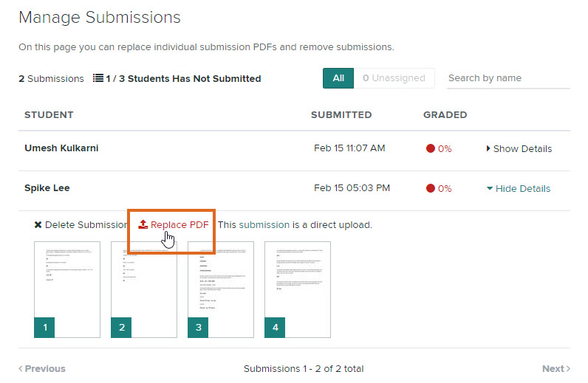Go to Previous page of submissions

point(42,368)
